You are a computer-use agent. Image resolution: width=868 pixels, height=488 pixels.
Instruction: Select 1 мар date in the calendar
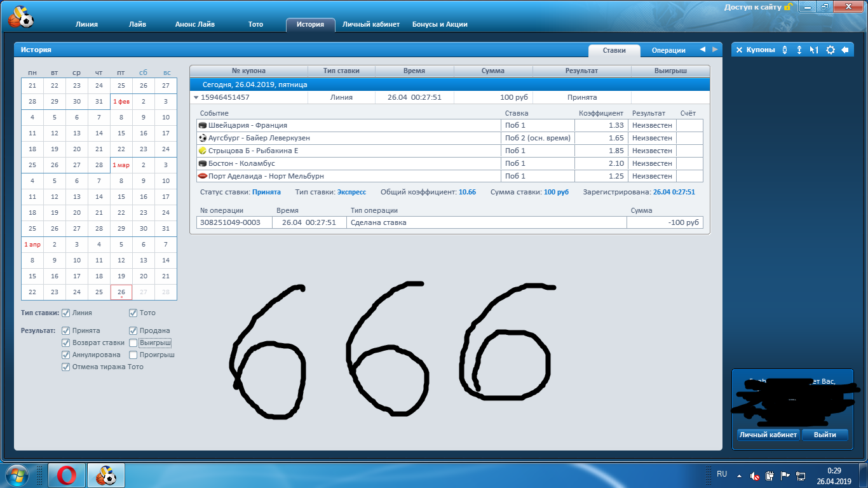coord(121,165)
